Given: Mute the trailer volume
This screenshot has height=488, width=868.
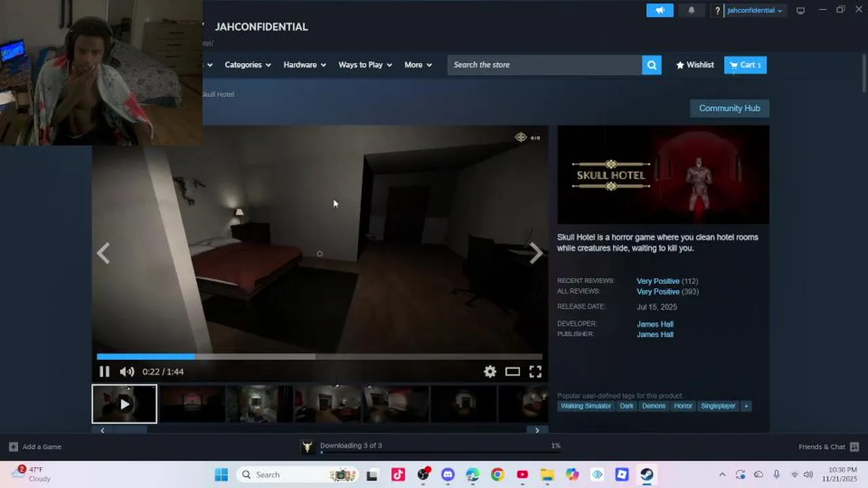Looking at the screenshot, I should tap(127, 371).
